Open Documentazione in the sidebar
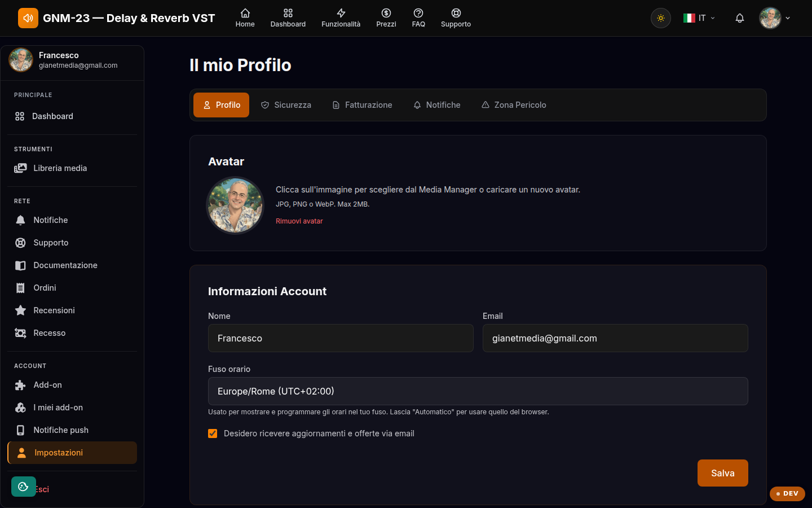Image resolution: width=812 pixels, height=508 pixels. point(72,265)
